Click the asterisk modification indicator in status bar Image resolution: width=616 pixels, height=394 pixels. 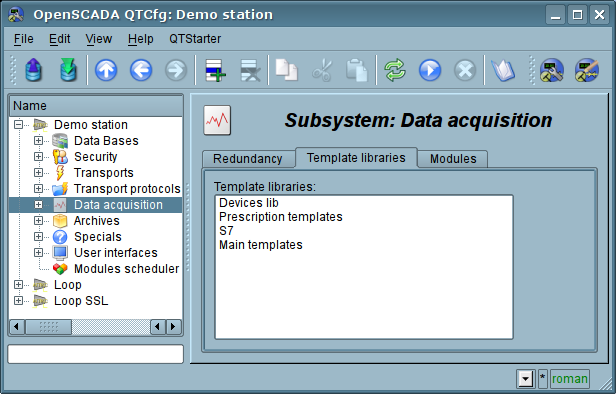(543, 378)
